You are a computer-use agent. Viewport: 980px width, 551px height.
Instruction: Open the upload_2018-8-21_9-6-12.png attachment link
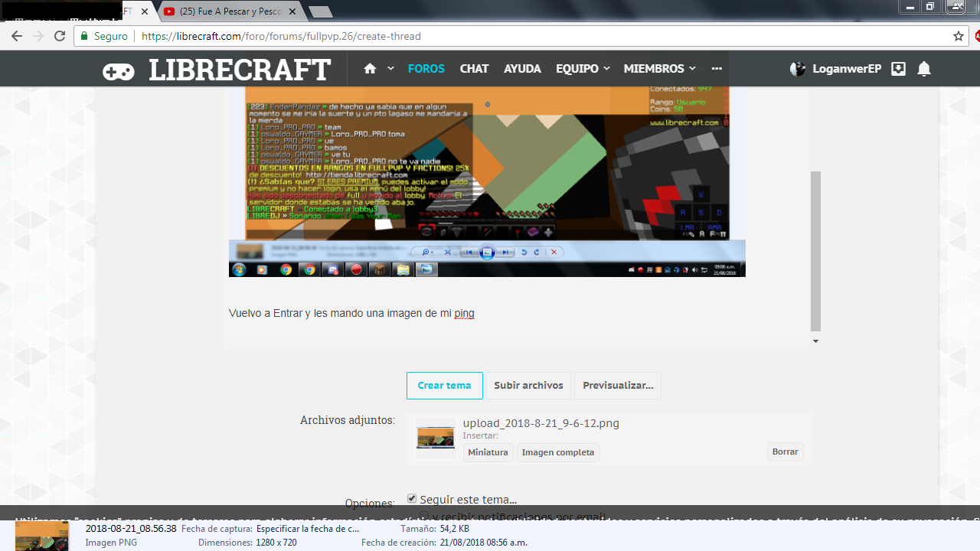541,423
